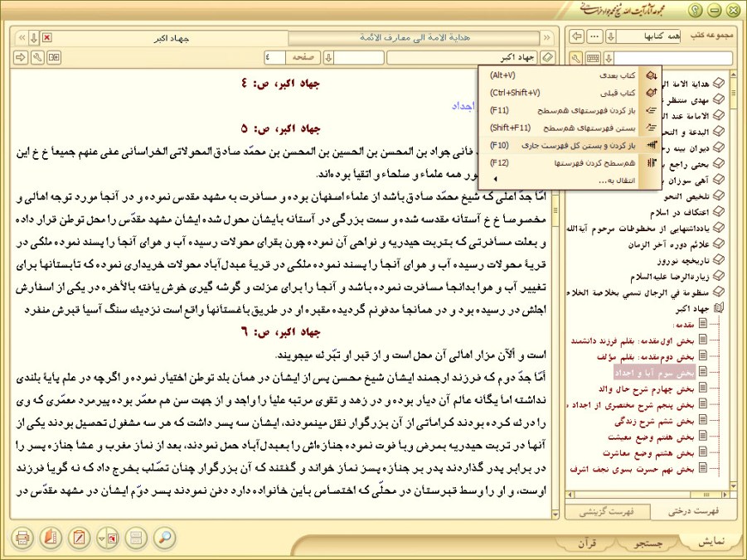Image resolution: width=747 pixels, height=560 pixels.
Task: Select the جهاد اکبر document tab
Action: tap(172, 37)
